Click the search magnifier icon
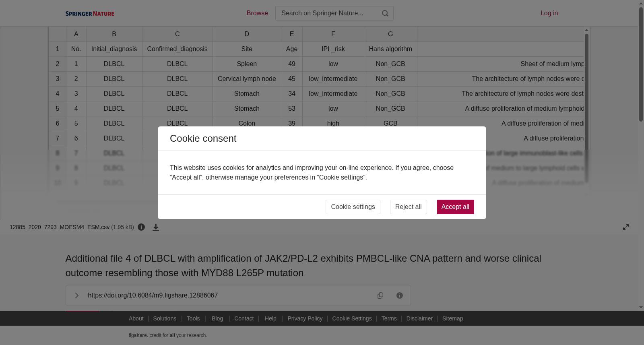Viewport: 644px width, 345px height. pyautogui.click(x=385, y=13)
